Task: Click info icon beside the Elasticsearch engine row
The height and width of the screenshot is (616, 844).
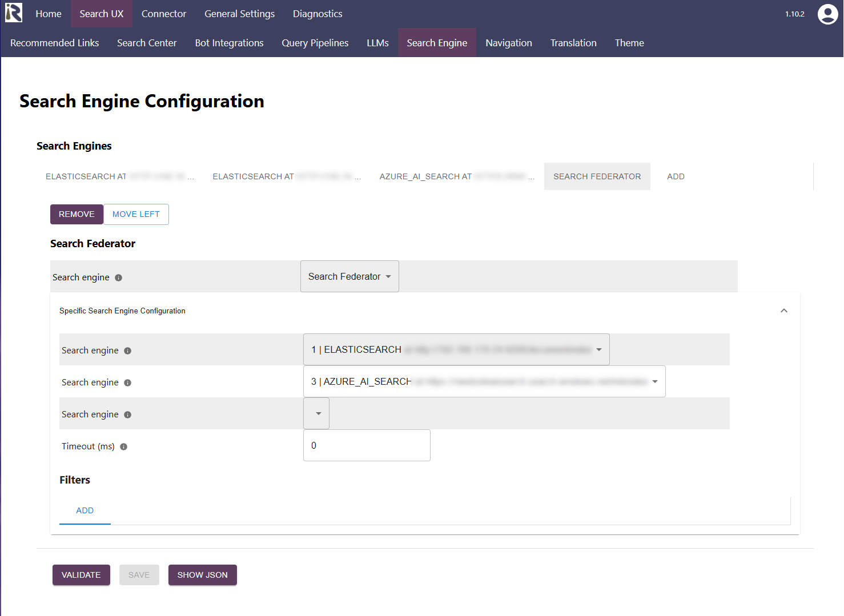Action: (128, 351)
